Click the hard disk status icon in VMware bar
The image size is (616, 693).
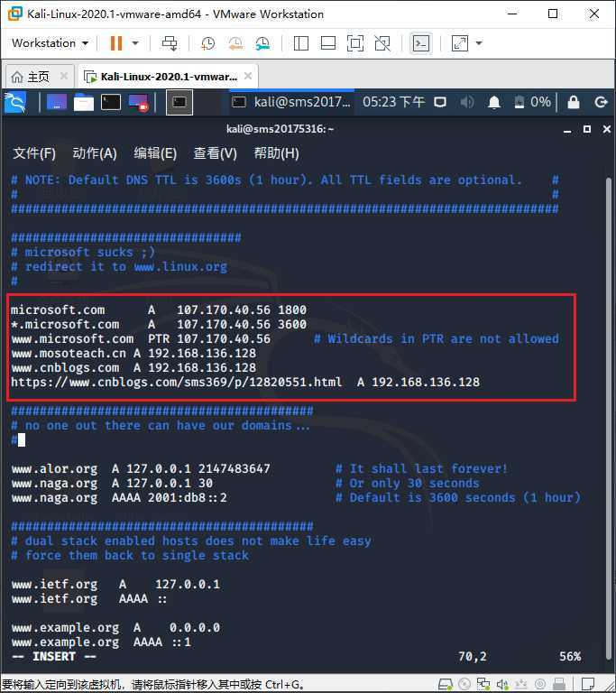445,684
